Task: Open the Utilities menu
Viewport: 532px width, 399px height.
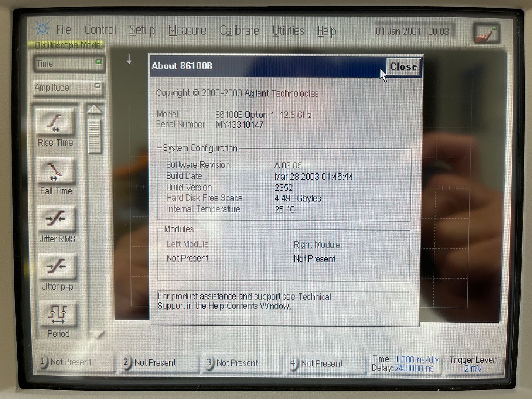Action: point(288,31)
